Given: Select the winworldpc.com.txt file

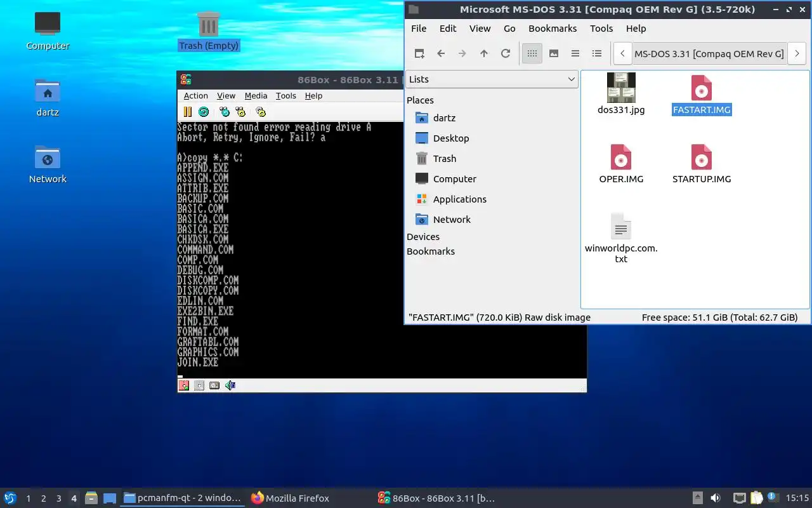Looking at the screenshot, I should 621,238.
